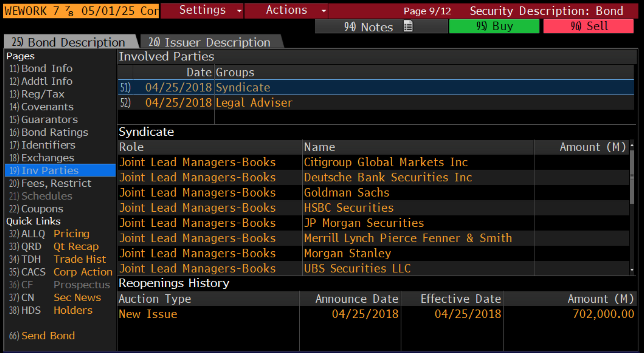Click the syndicate Amount (M) column header
644x353 pixels.
point(582,147)
